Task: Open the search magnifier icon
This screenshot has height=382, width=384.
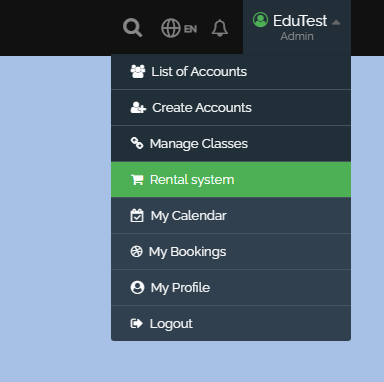Action: (132, 28)
